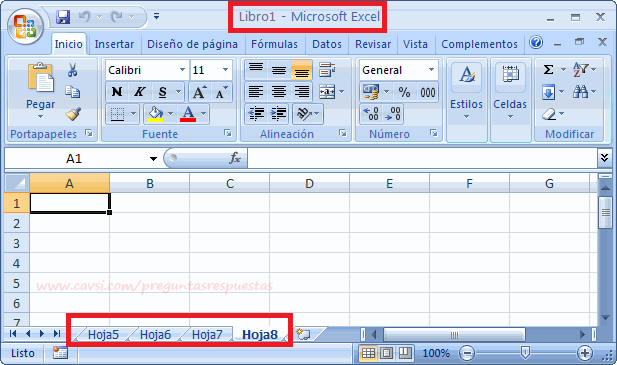
Task: Click the AutoSum sigma icon
Action: pyautogui.click(x=548, y=70)
